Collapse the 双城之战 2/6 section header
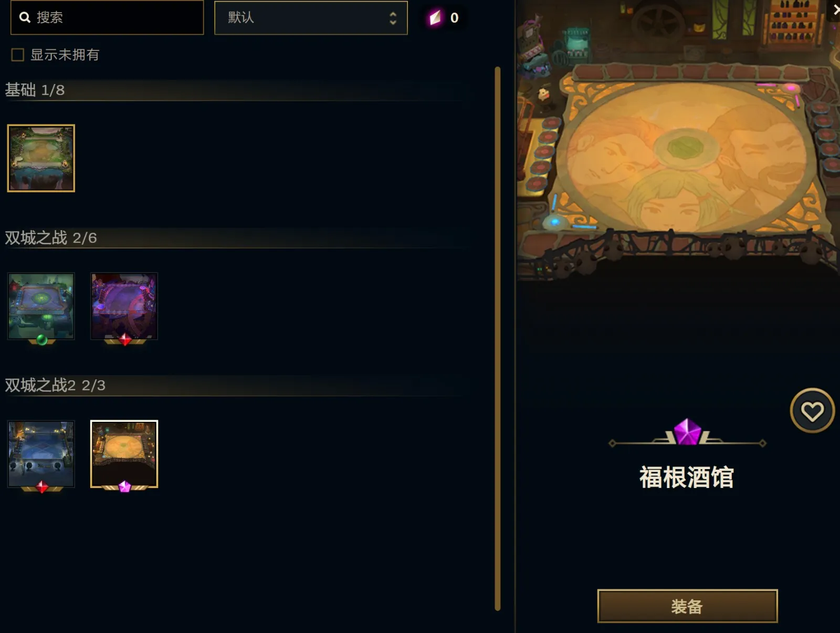This screenshot has height=633, width=840. click(x=51, y=238)
